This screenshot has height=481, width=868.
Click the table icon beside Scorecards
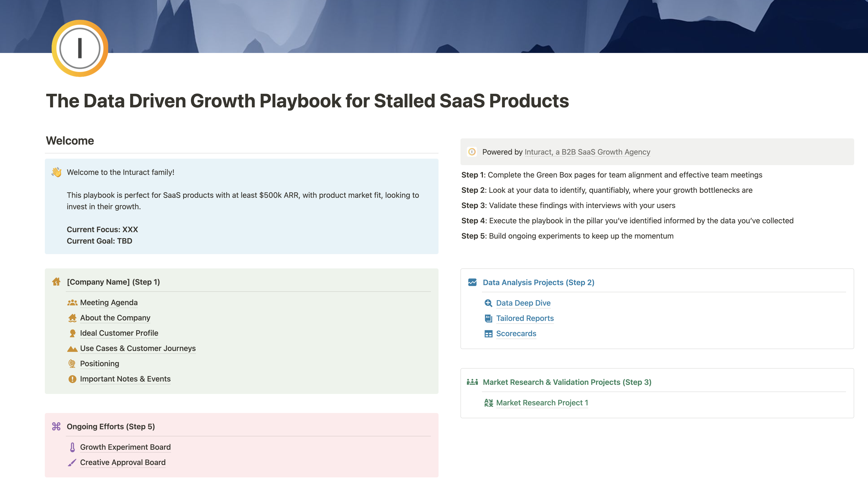[x=488, y=334]
